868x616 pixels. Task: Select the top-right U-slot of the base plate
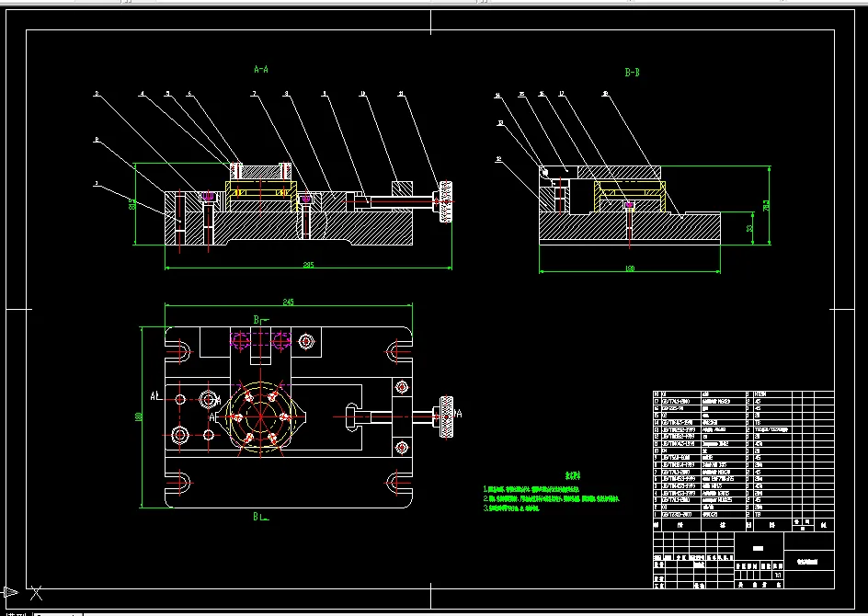point(398,351)
